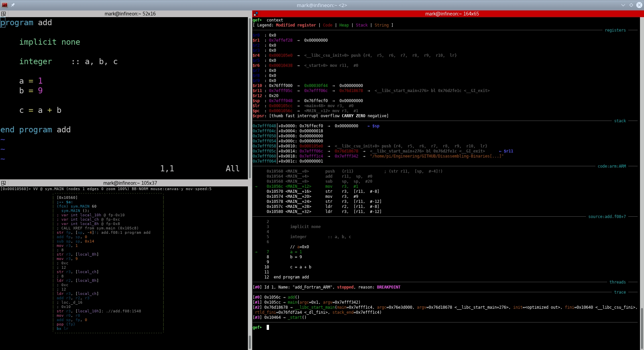Viewport: 644px width, 350px height.
Task: Open the Terminator window menu icon
Action: (x=5, y=5)
